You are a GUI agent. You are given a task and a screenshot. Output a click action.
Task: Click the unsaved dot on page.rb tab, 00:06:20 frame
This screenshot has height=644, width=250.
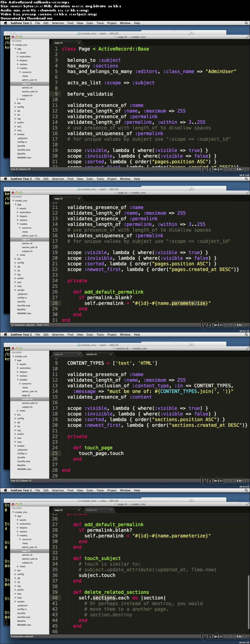tap(79, 510)
